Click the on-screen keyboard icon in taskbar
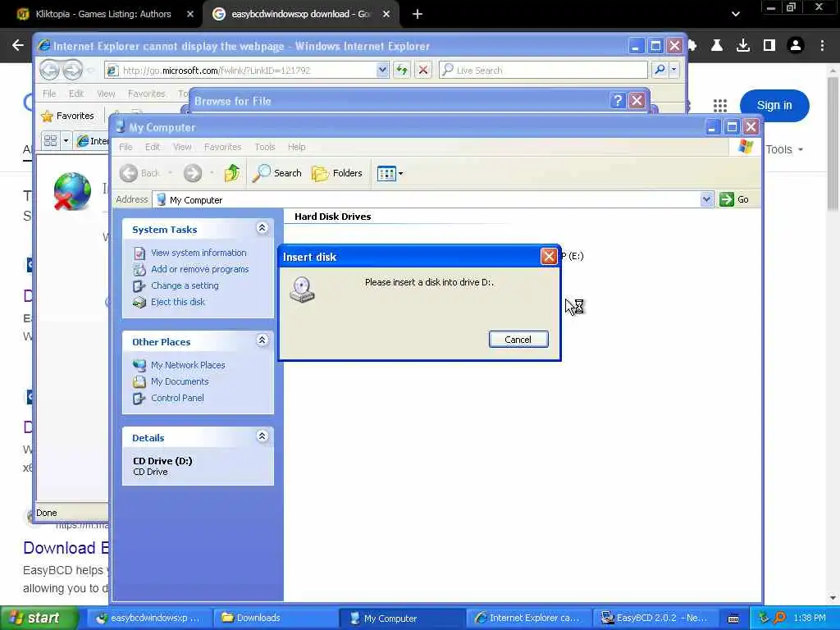This screenshot has height=630, width=840. coord(733,619)
